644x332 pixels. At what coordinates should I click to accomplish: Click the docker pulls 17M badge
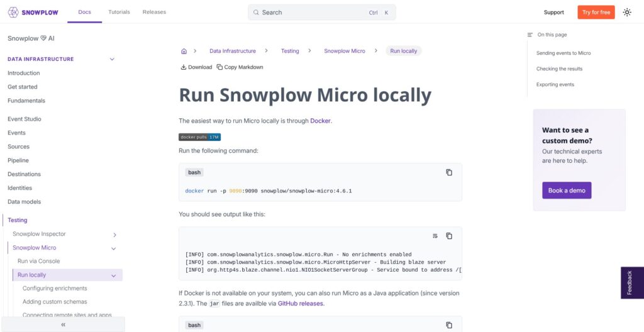[x=199, y=137]
